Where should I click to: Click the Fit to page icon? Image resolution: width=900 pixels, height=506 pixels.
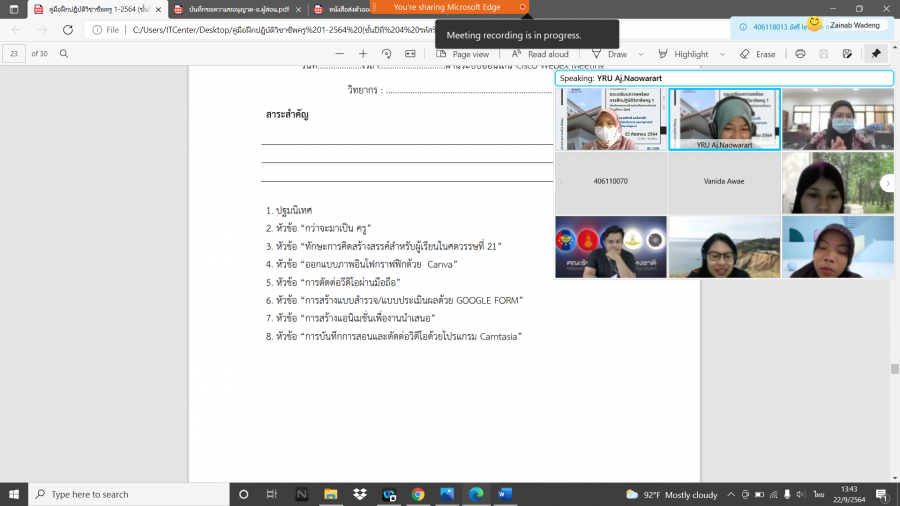tap(410, 54)
